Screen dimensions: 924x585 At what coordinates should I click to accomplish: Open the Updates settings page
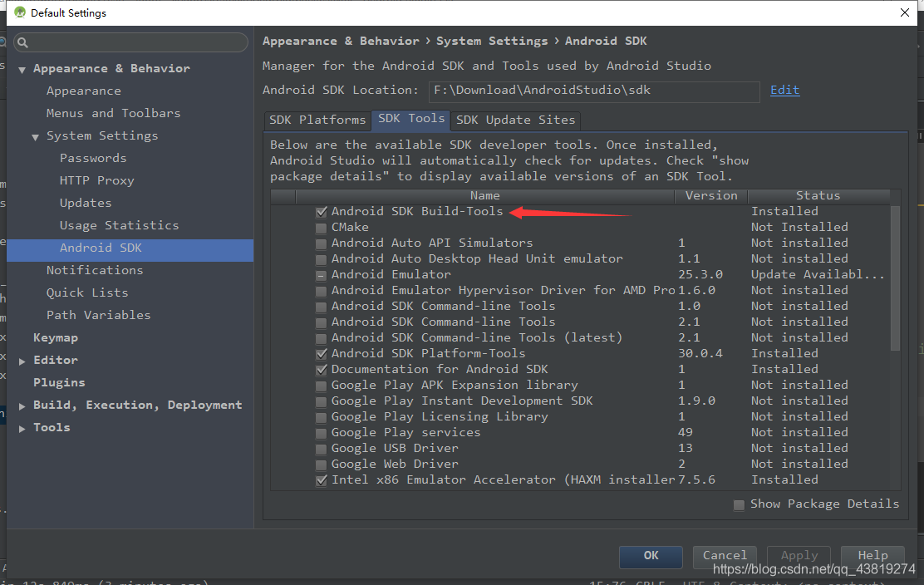85,203
